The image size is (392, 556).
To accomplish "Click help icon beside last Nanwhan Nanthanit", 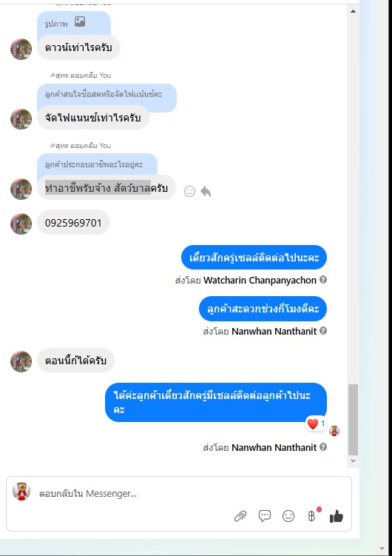I will (323, 447).
